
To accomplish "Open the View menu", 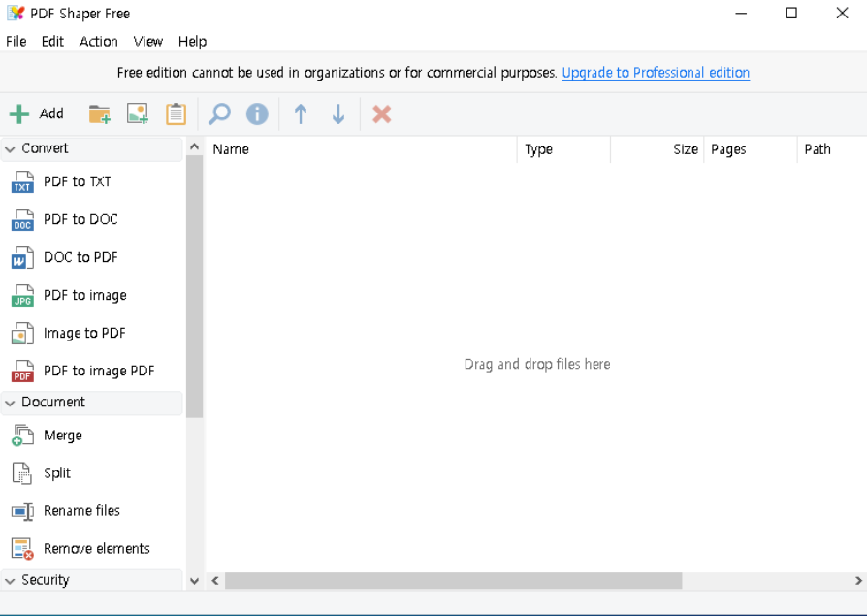I will click(x=147, y=42).
